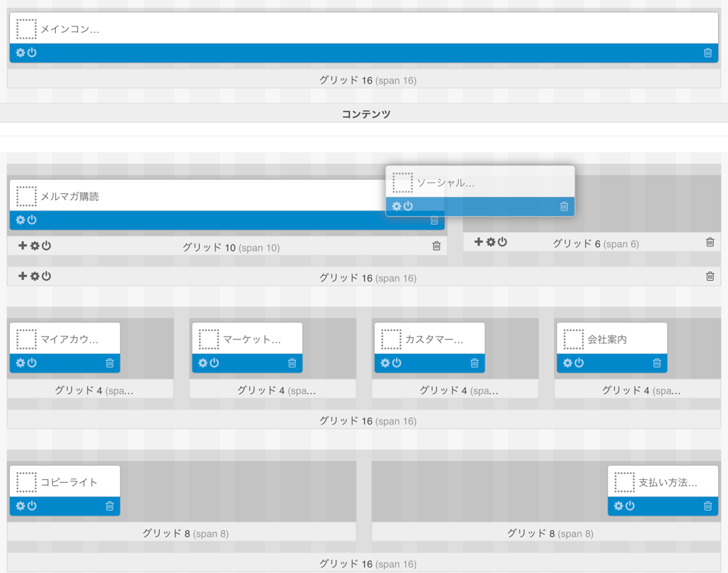Delete the グリッド 6 container

coord(709,242)
